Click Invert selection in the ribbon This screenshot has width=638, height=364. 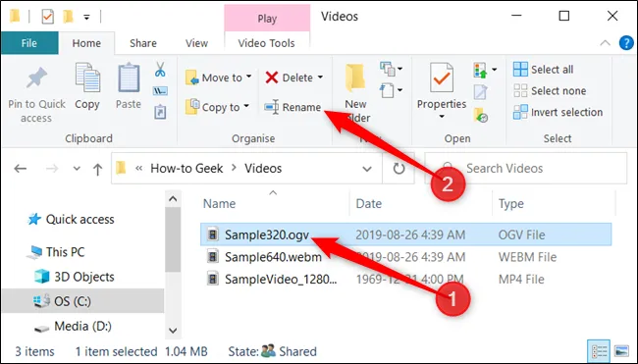tap(558, 112)
